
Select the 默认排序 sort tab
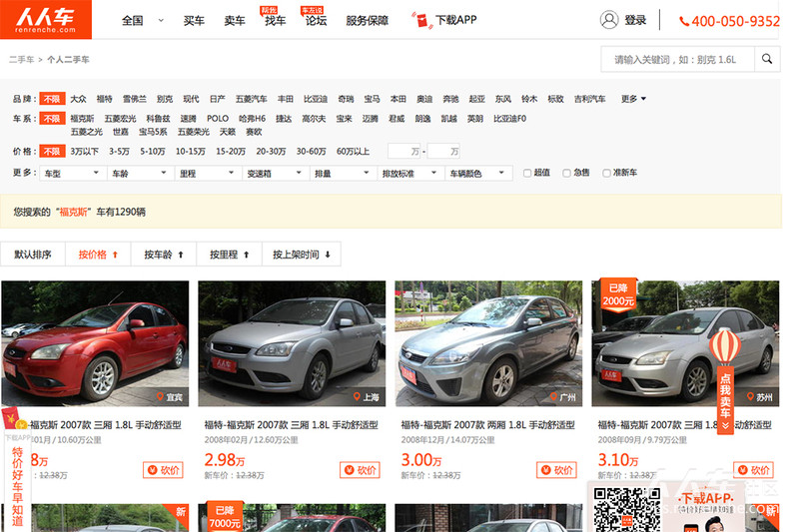tap(33, 255)
